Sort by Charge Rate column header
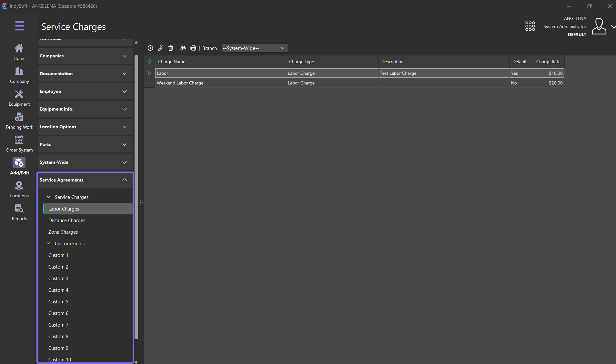This screenshot has width=616, height=364. click(x=548, y=62)
